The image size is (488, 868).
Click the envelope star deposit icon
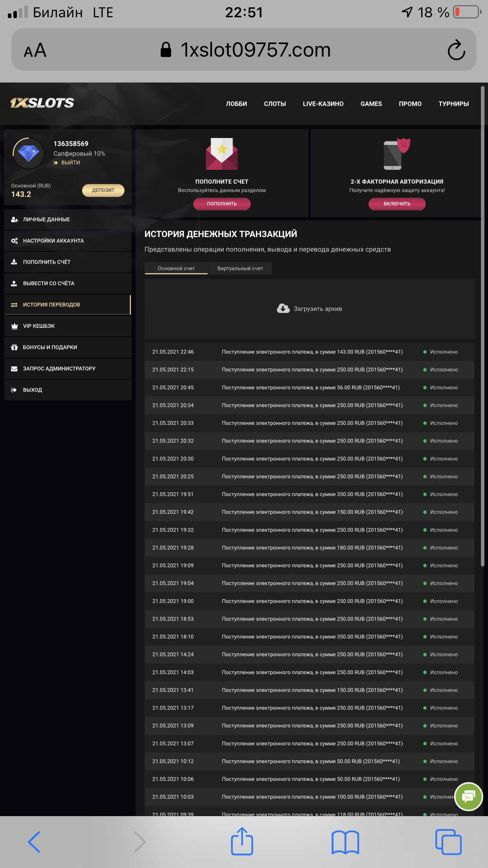[x=222, y=154]
